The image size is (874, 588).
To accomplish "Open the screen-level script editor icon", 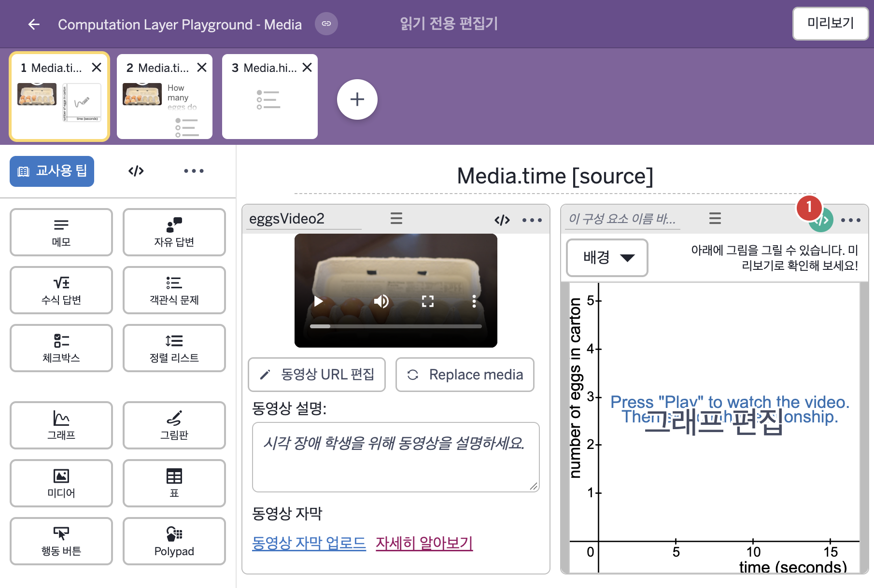I will click(136, 171).
